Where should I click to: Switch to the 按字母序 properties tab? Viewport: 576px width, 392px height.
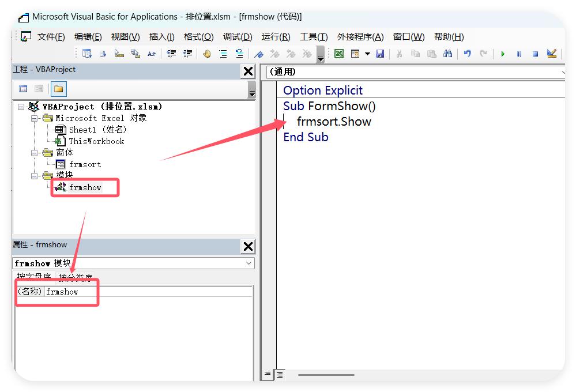(x=34, y=277)
